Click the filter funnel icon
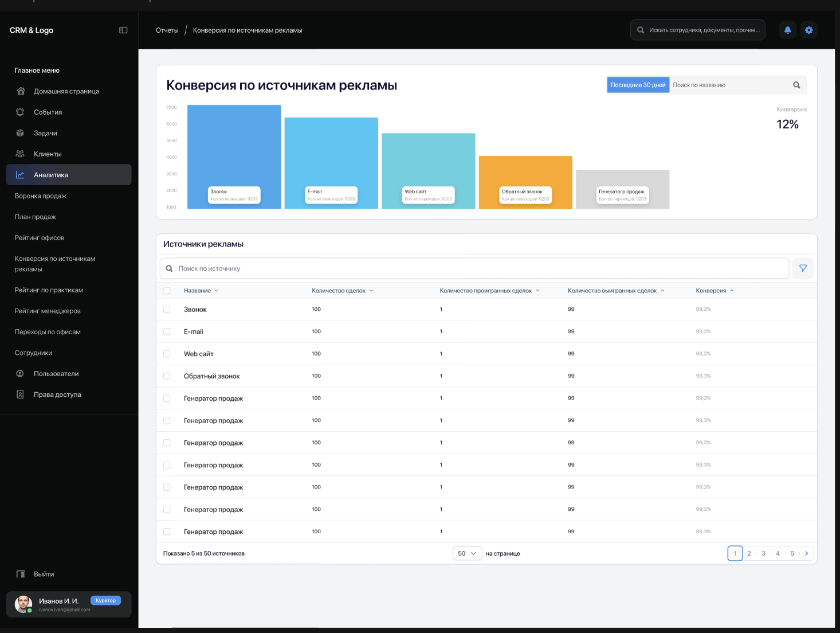Viewport: 840px width, 633px height. (803, 268)
